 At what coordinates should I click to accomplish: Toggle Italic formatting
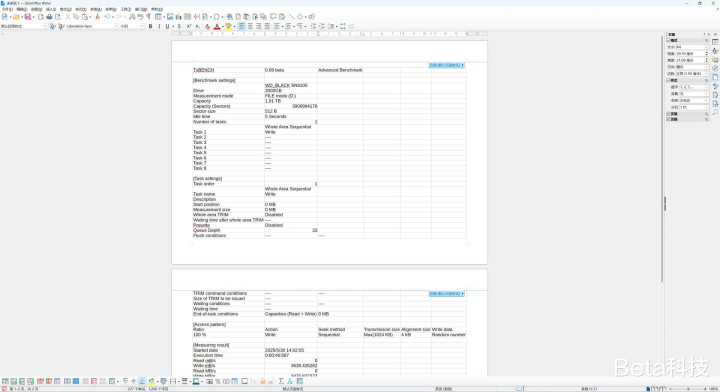click(x=159, y=26)
